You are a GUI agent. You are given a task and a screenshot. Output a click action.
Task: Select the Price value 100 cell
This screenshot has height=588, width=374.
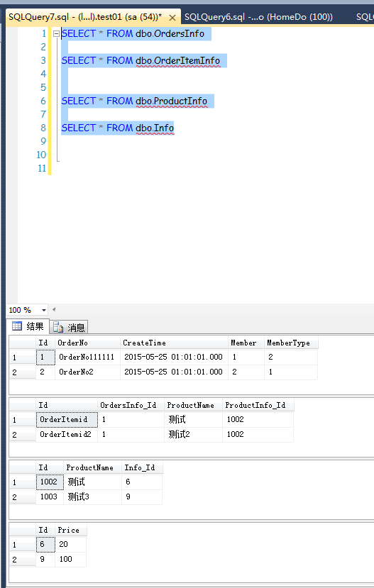pyautogui.click(x=71, y=559)
